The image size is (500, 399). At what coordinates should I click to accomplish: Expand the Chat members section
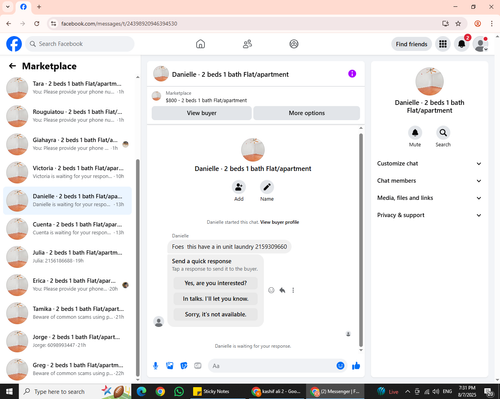[x=429, y=181]
